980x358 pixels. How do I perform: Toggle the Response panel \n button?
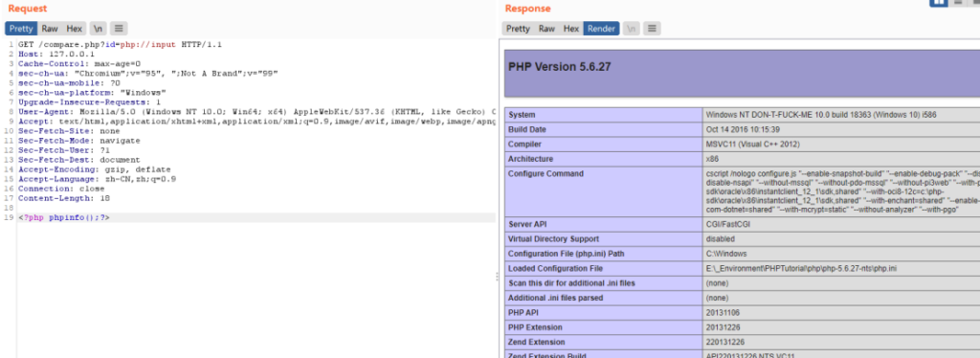pos(632,29)
